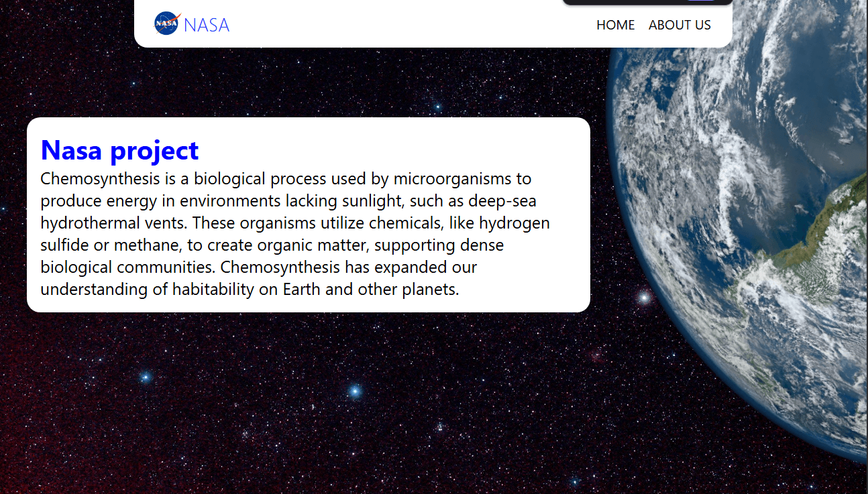Click the 'Nasa project' heading
This screenshot has height=494, width=868.
coord(120,151)
